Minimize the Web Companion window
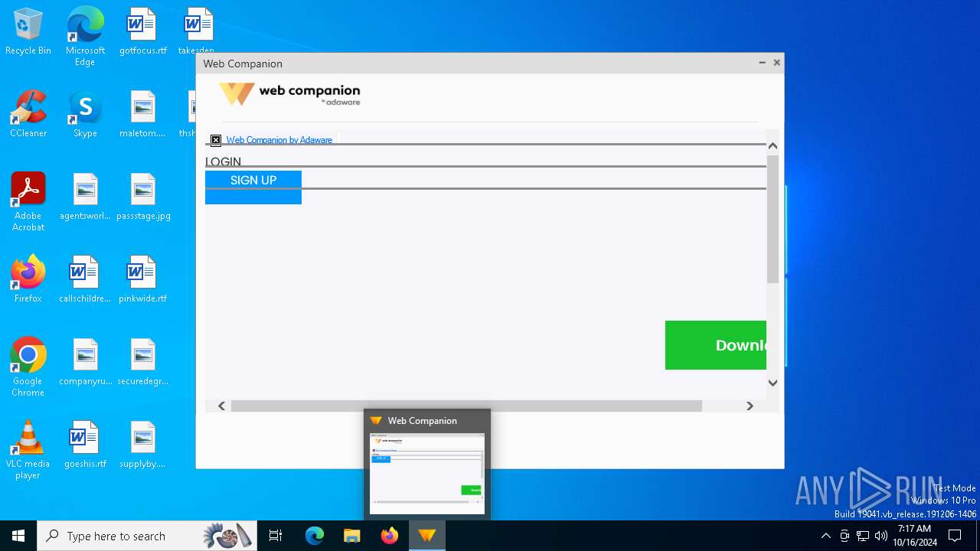Viewport: 980px width, 551px height. tap(762, 63)
